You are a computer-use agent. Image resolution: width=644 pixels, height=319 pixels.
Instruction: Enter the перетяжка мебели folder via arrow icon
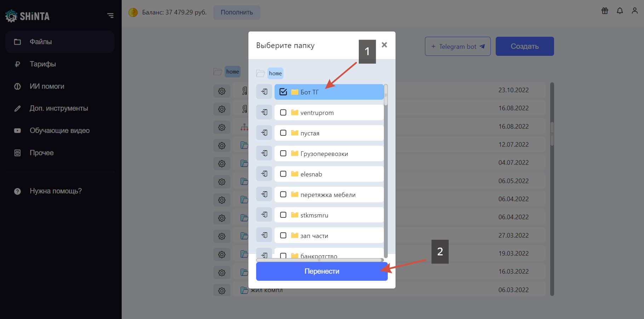tap(264, 195)
